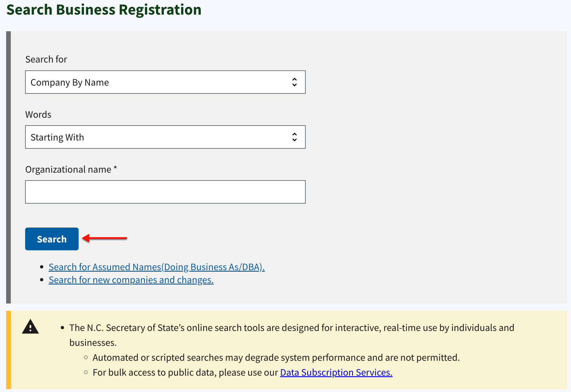
Task: Click the warning triangle icon
Action: pyautogui.click(x=30, y=327)
